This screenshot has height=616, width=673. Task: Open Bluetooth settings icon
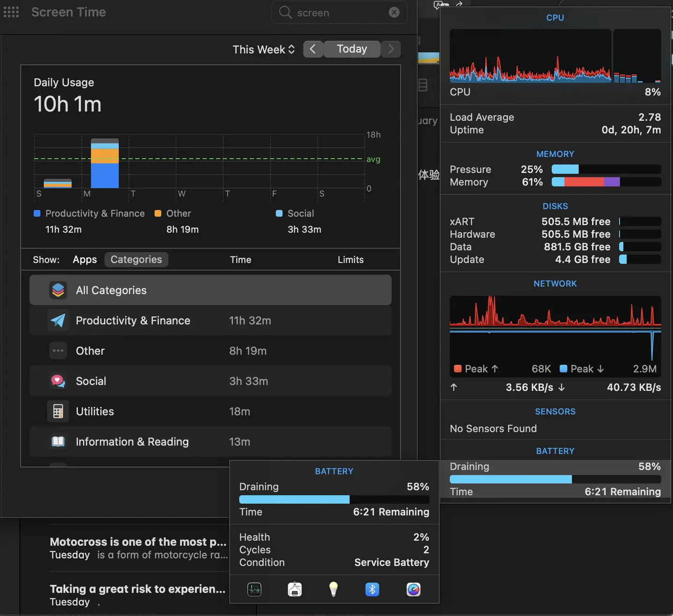(372, 589)
